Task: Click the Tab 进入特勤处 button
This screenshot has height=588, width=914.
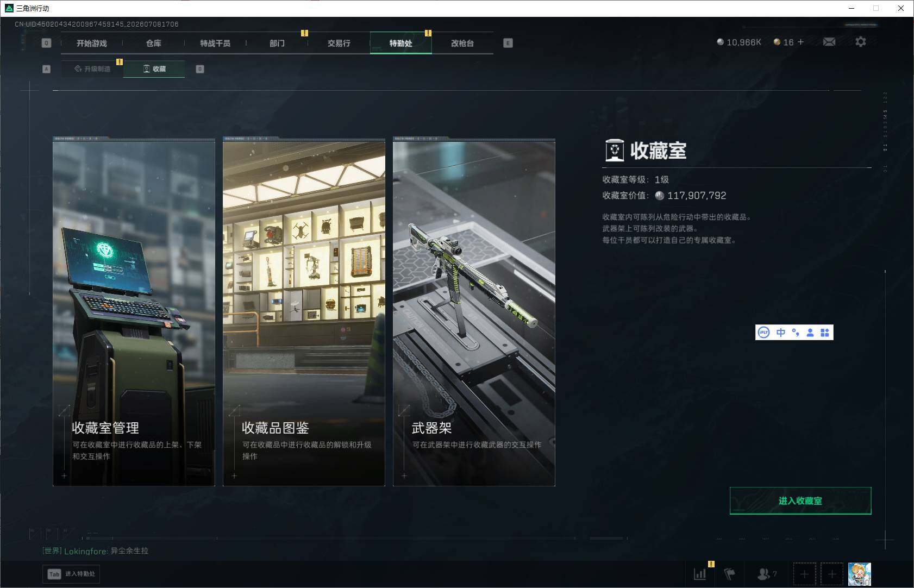Action: tap(71, 574)
